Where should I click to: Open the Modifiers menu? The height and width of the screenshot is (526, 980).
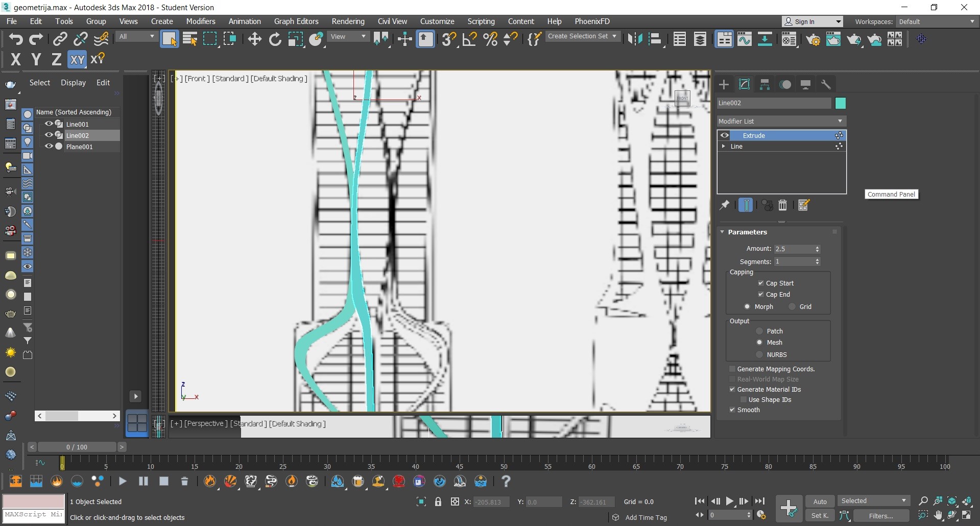201,21
